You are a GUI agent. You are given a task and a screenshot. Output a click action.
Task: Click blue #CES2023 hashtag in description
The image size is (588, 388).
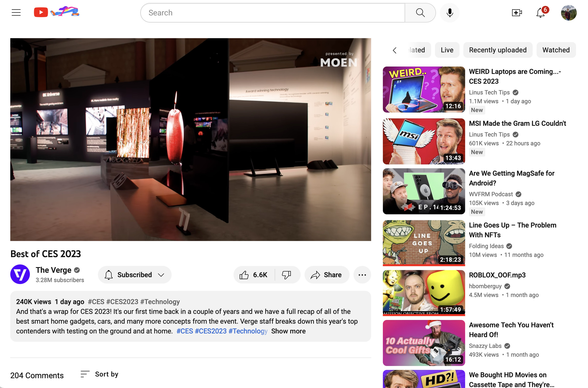coord(211,331)
